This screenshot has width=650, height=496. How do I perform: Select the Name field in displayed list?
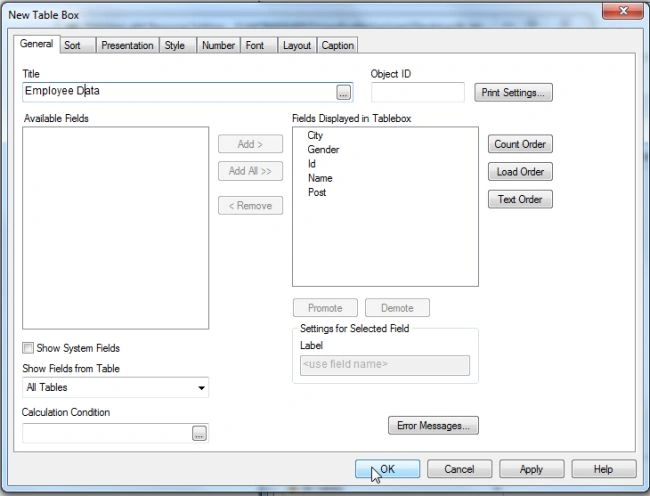tap(320, 178)
